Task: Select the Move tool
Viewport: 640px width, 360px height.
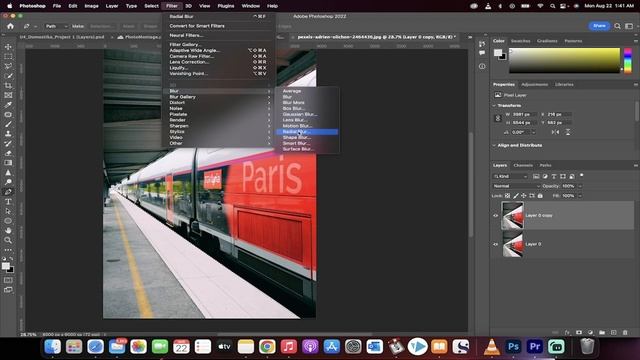Action: pyautogui.click(x=8, y=47)
